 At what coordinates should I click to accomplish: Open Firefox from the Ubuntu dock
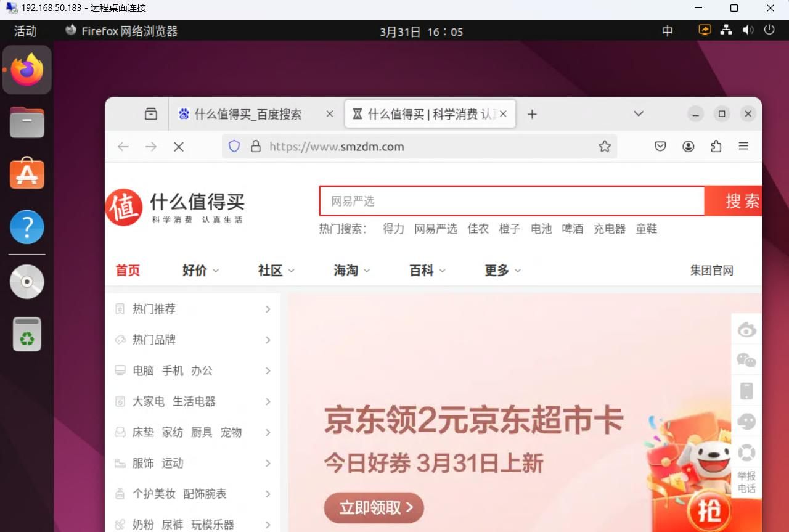click(27, 70)
